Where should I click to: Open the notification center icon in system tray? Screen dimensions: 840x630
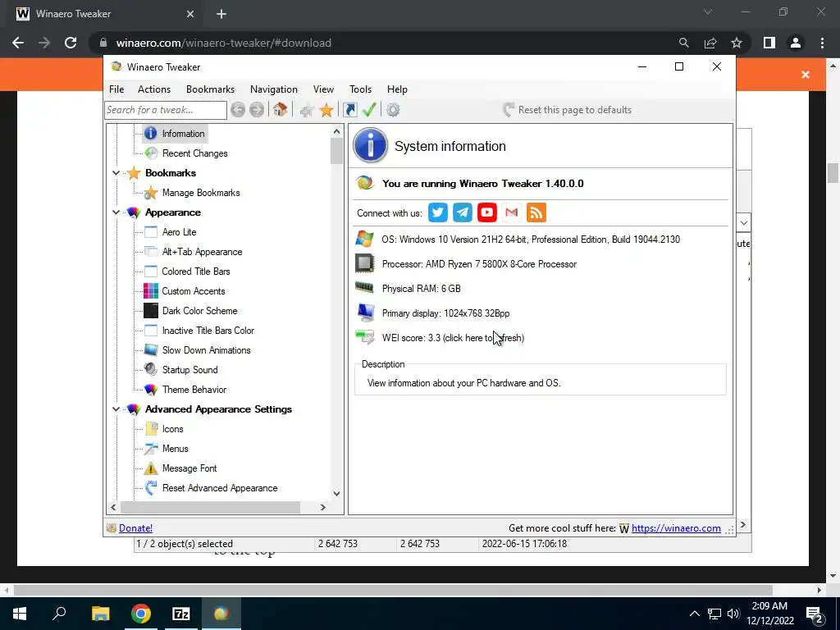(x=815, y=614)
